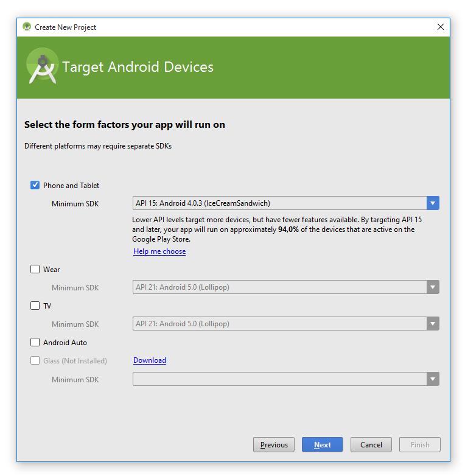Open the Glass Minimum SDK dropdown arrow
The image size is (465, 476).
(433, 379)
